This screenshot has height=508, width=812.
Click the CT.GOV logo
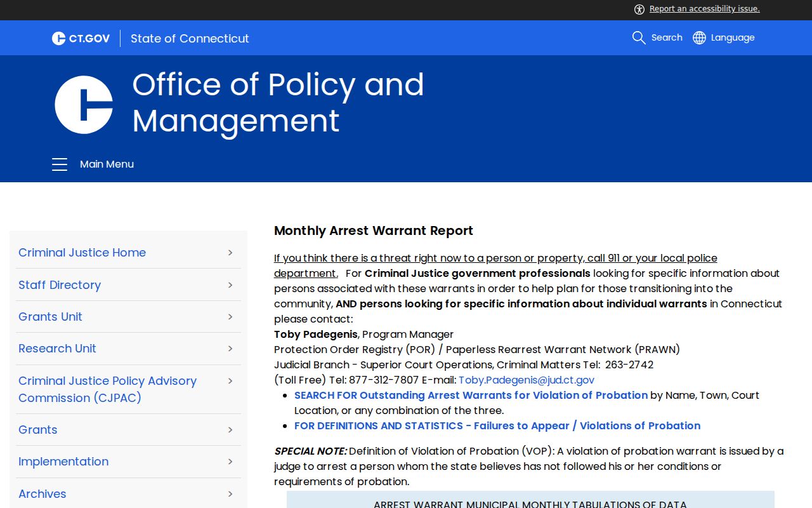point(81,38)
